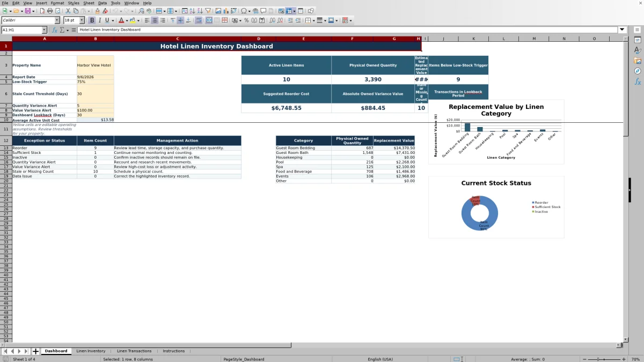Open Borders dropdown arrow
Image resolution: width=644 pixels, height=362 pixels.
tap(313, 20)
